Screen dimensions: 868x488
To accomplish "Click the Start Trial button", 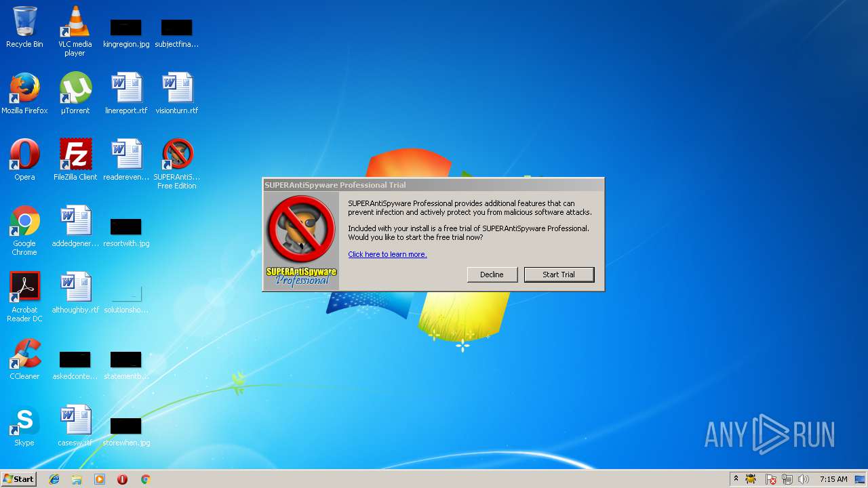I will pyautogui.click(x=559, y=274).
